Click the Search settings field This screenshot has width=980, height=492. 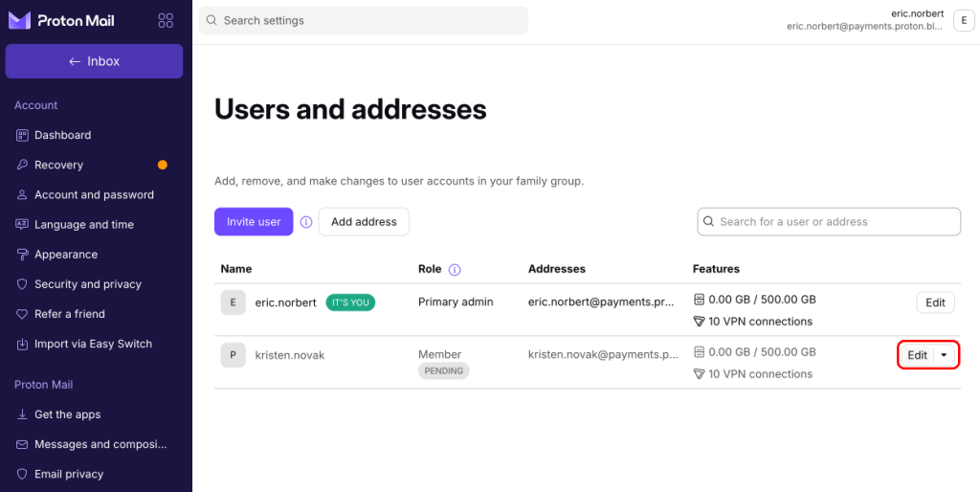point(363,21)
